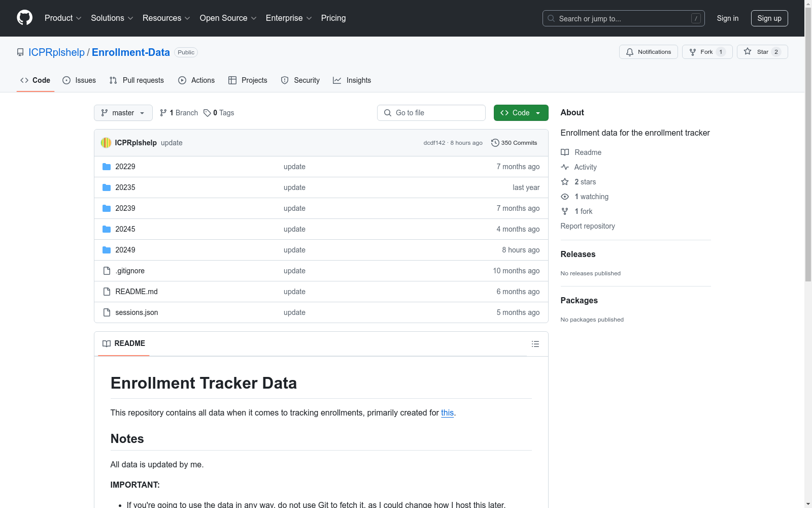
Task: Open the master branch dropdown
Action: click(x=123, y=113)
